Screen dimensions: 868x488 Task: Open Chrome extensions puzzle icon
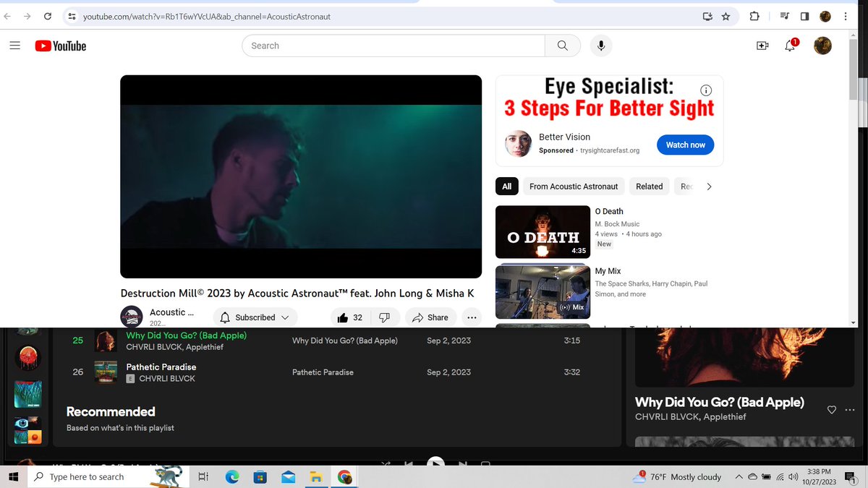pyautogui.click(x=754, y=16)
